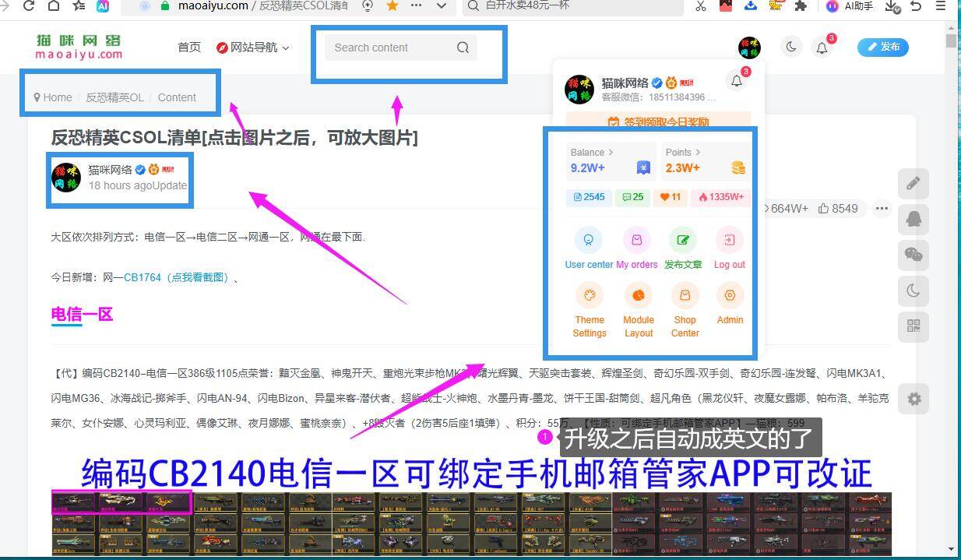Open the weapon inventory screenshot image
Image resolution: width=961 pixels, height=560 pixels.
(471, 524)
